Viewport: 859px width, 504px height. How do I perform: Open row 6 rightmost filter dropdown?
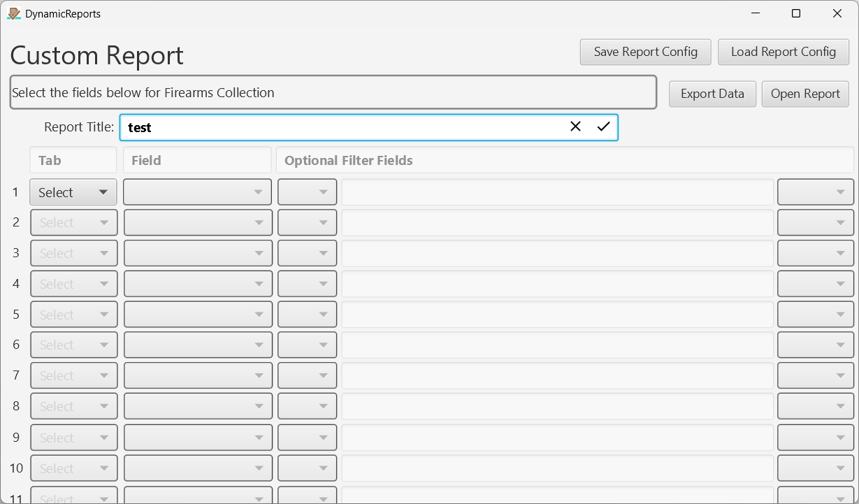pos(816,345)
